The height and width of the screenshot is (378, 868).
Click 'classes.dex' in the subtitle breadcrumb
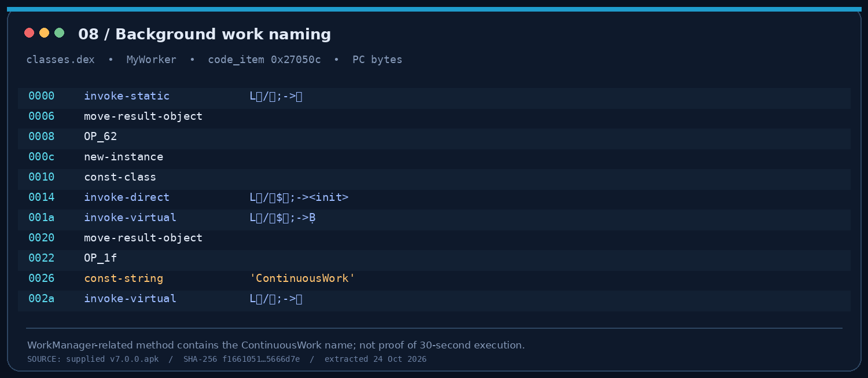[x=61, y=60]
